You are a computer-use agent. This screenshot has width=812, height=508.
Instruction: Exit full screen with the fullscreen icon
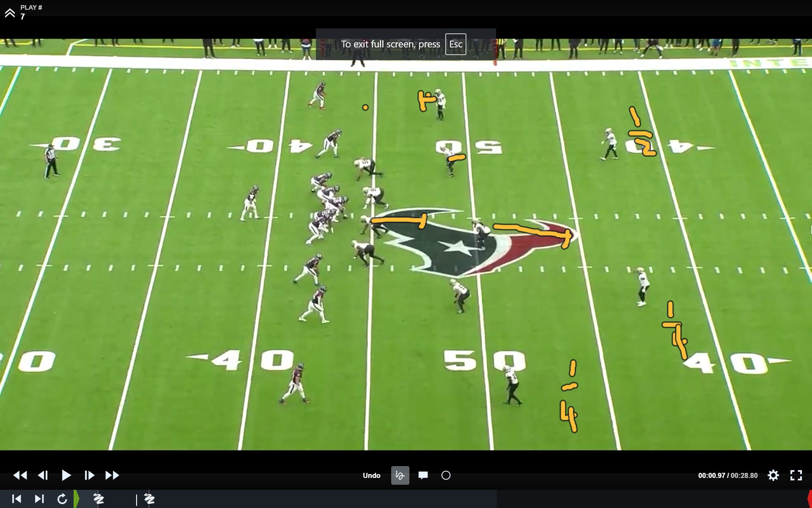(796, 475)
